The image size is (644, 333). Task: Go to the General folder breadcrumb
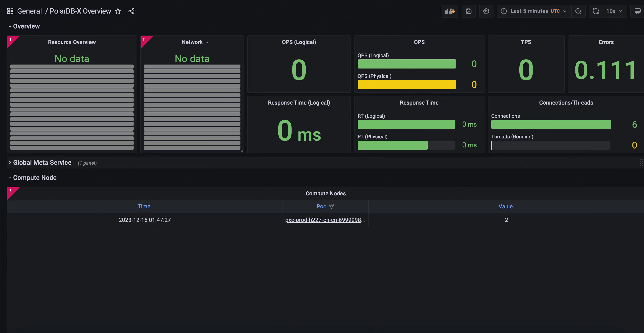[30, 11]
